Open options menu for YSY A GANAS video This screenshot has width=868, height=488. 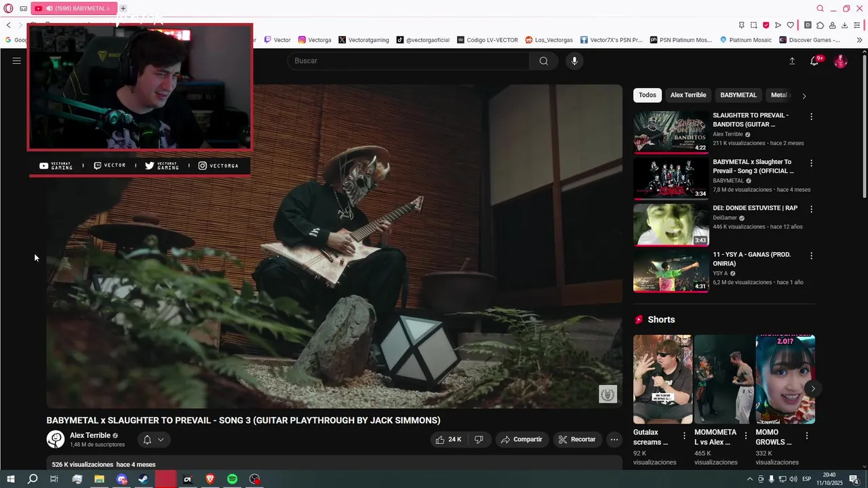coord(811,256)
